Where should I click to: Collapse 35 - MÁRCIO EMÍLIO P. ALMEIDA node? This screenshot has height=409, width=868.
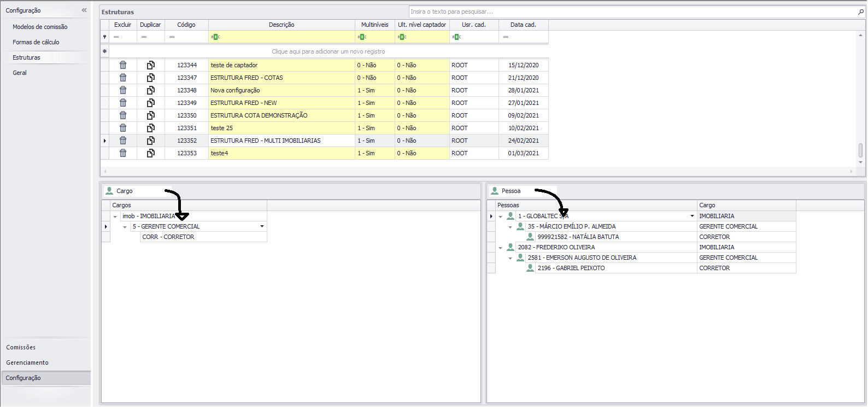(x=510, y=227)
